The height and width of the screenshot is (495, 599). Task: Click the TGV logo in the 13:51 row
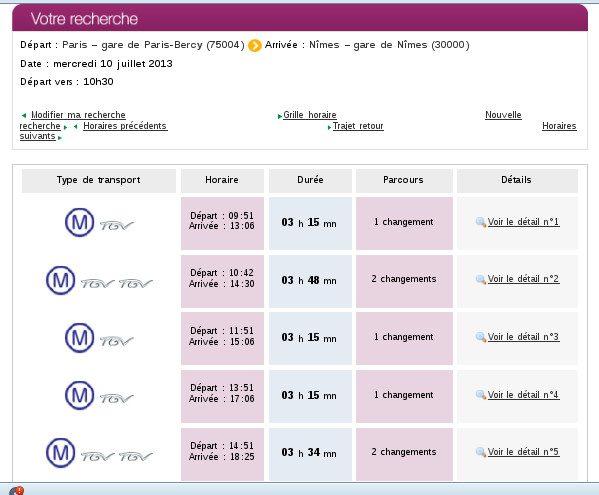click(117, 399)
